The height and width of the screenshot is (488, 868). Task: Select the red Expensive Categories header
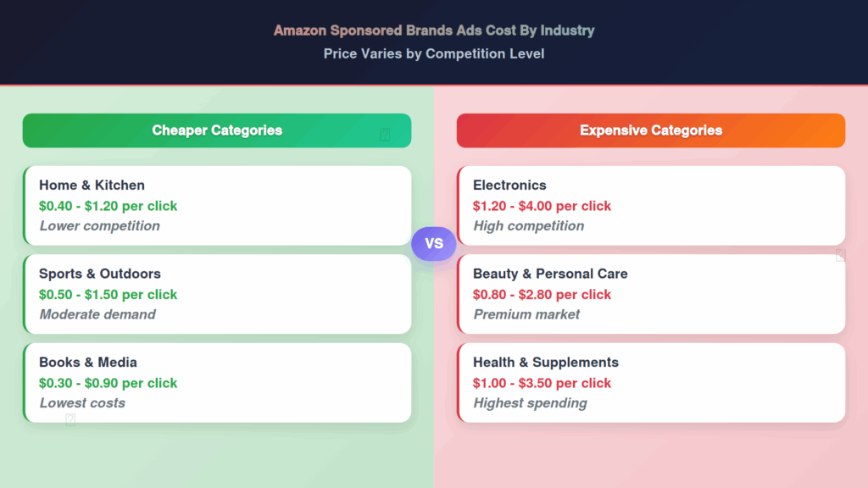coord(650,130)
